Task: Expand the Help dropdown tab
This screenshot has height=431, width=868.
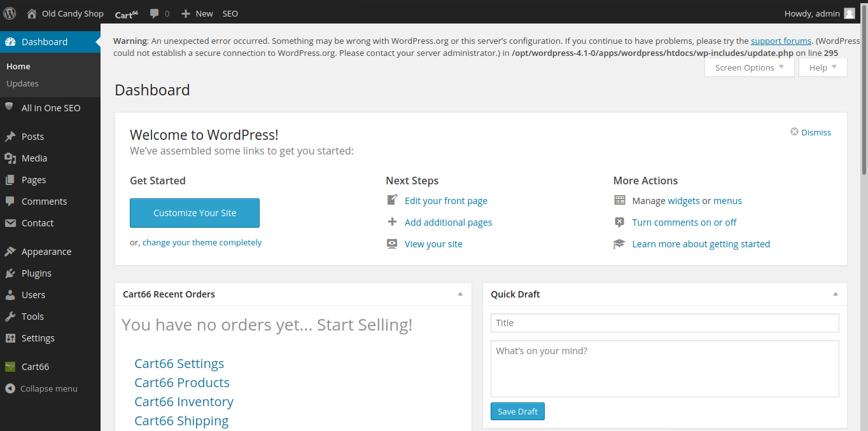Action: pos(823,67)
